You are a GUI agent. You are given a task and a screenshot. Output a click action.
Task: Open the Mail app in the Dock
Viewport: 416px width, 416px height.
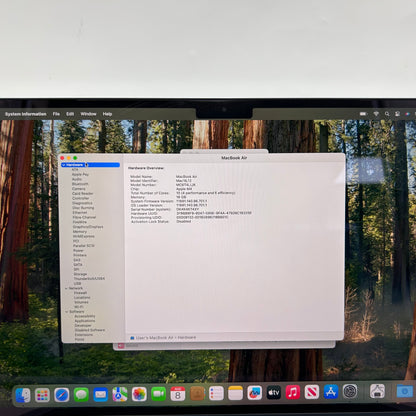(x=100, y=395)
